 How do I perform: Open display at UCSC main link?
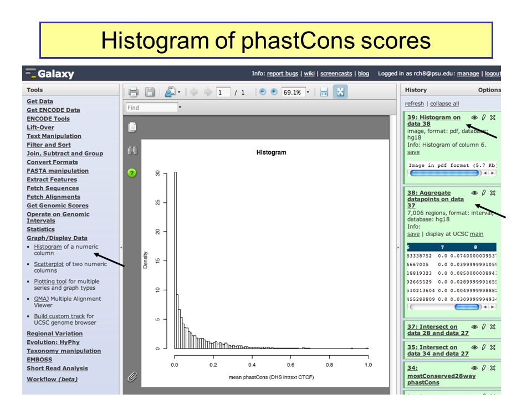tap(477, 234)
